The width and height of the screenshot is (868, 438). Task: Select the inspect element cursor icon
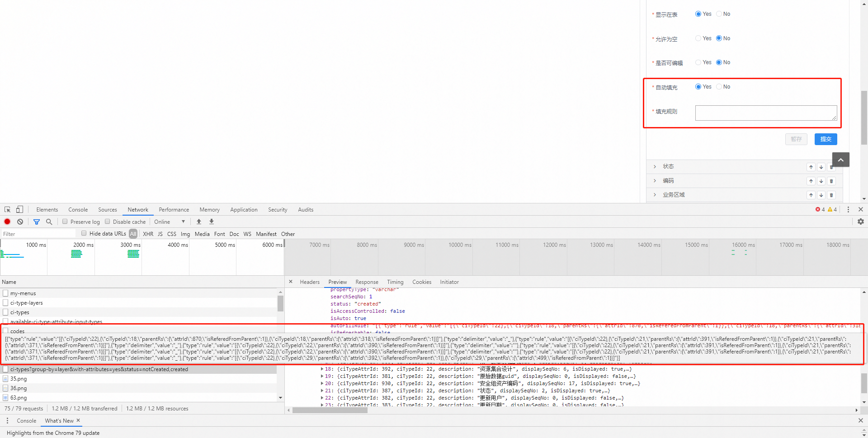coord(7,209)
